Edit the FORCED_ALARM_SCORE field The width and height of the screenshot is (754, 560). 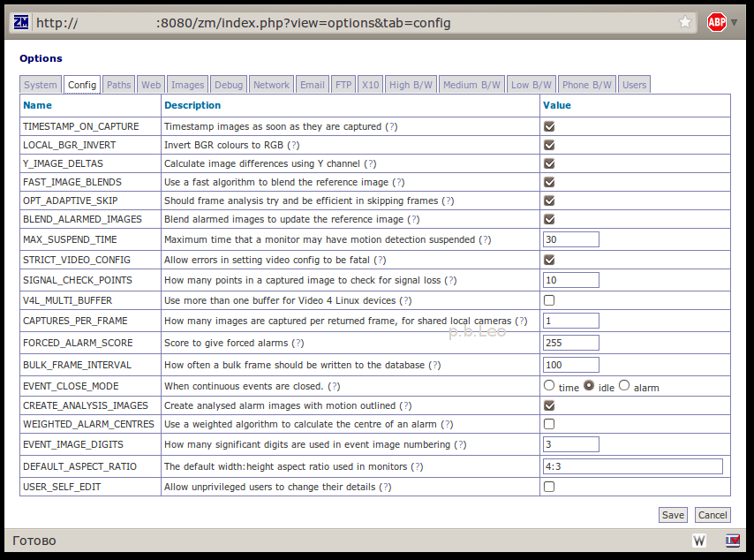click(x=570, y=343)
